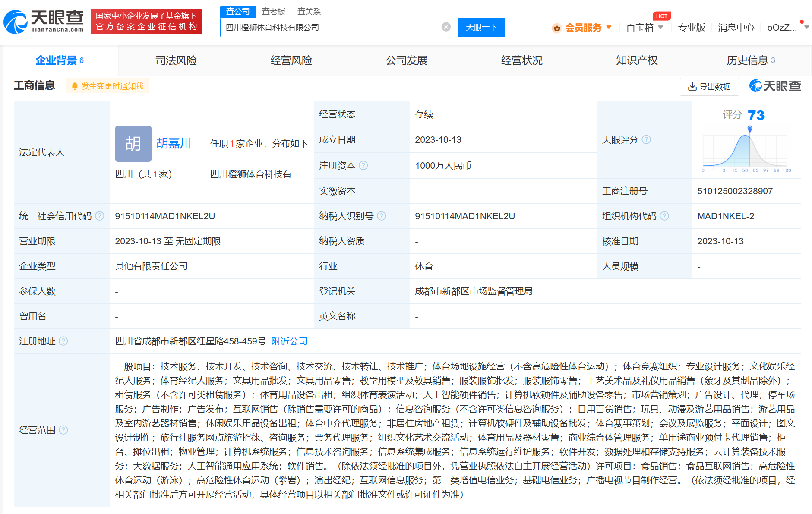812x514 pixels.
Task: Click the 导出数据 export button
Action: [709, 86]
